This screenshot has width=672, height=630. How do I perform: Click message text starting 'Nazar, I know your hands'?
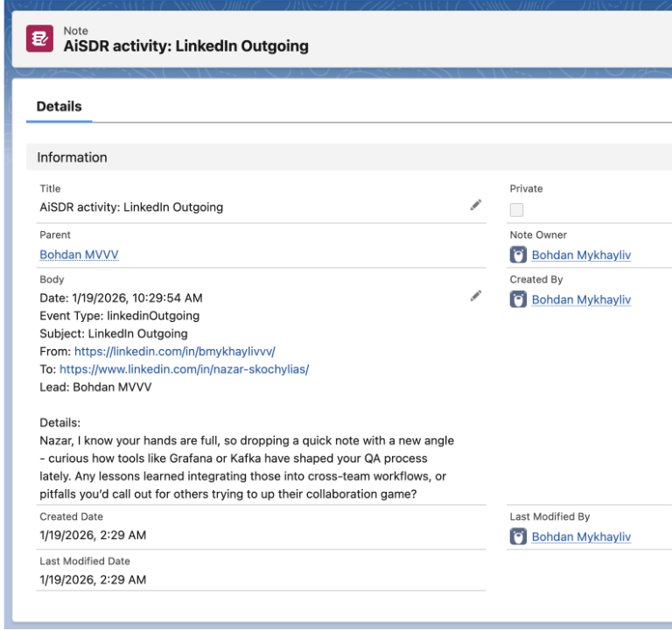pos(247,467)
